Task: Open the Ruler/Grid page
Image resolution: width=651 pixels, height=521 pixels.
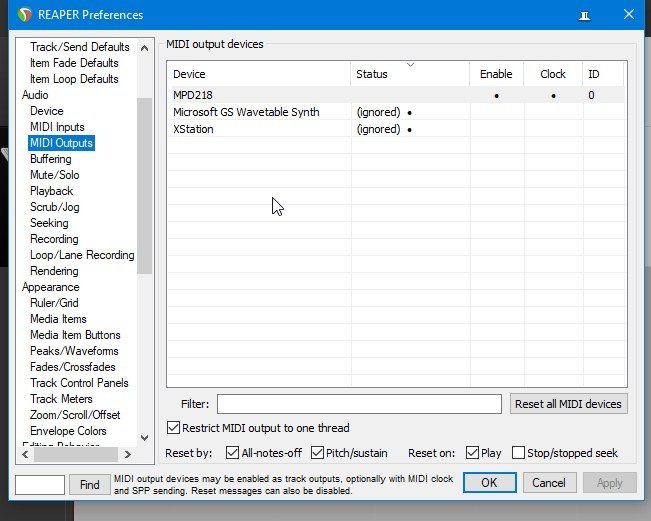Action: (54, 303)
